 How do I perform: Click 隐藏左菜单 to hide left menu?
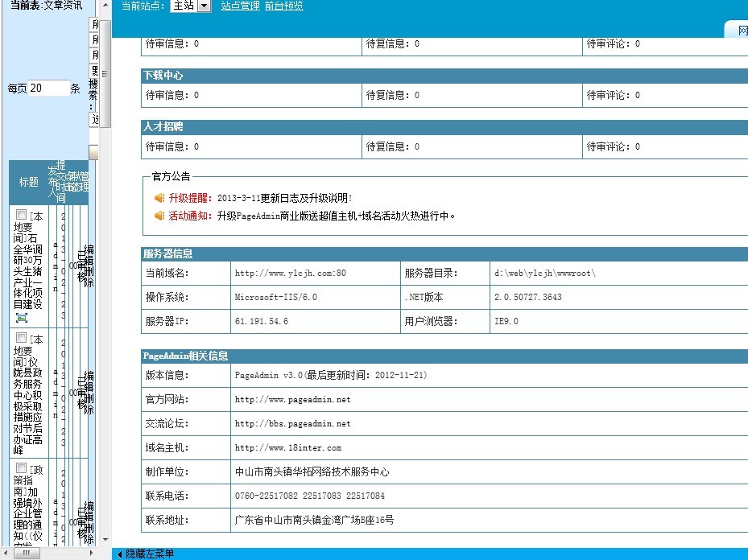click(x=150, y=554)
